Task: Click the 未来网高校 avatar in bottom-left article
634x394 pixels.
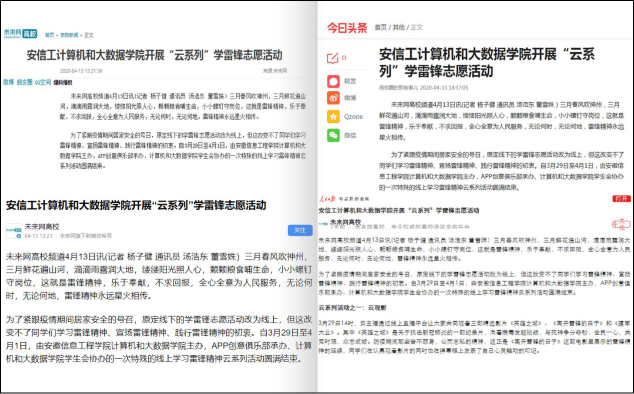Action: (x=14, y=231)
